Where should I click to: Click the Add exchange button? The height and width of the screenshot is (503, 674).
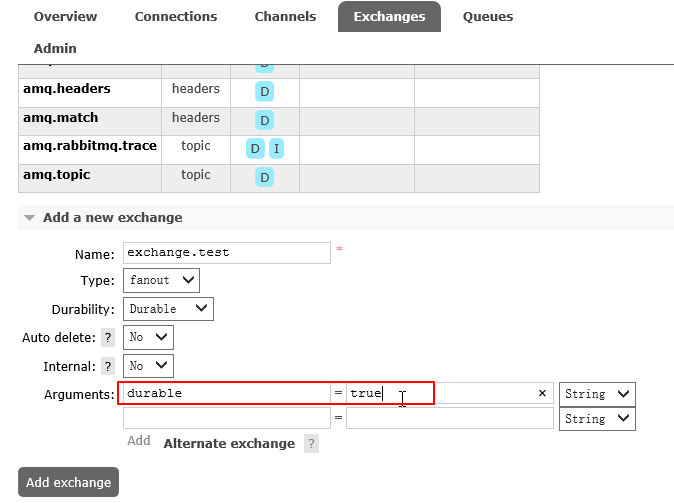click(68, 482)
